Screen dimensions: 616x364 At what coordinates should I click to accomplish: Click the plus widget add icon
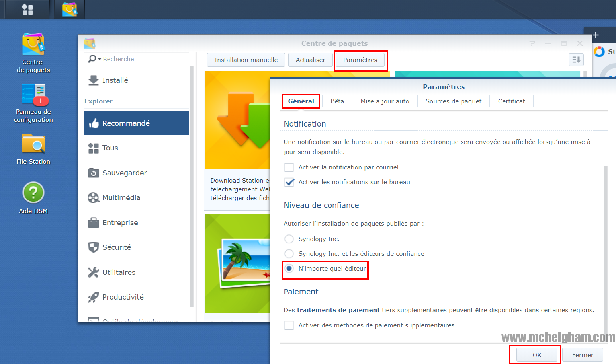596,35
